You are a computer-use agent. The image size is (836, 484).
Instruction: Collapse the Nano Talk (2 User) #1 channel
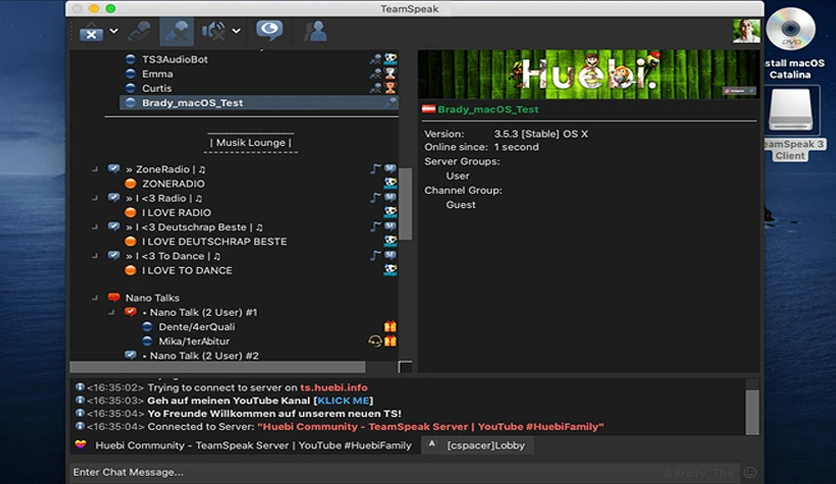111,312
